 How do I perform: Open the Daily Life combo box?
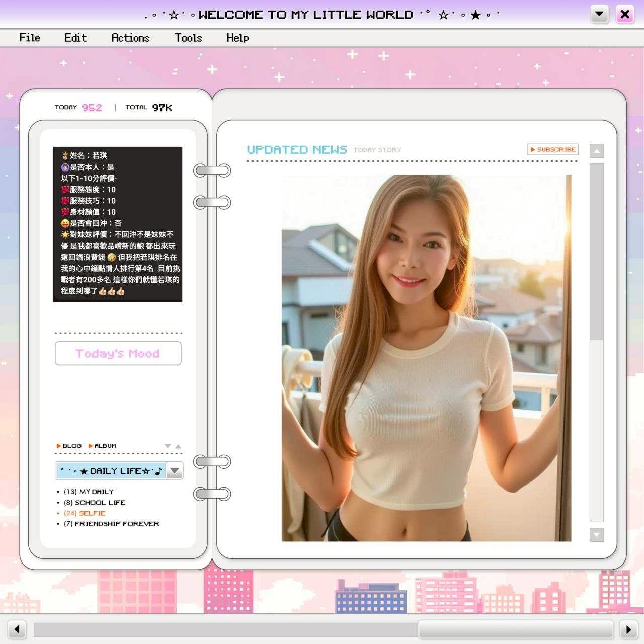pos(111,471)
